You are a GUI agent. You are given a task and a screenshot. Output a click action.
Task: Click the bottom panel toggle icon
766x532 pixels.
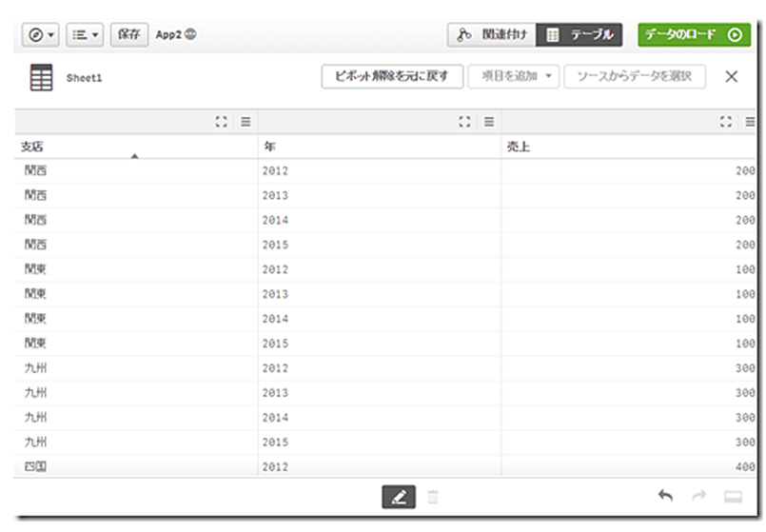(x=734, y=497)
